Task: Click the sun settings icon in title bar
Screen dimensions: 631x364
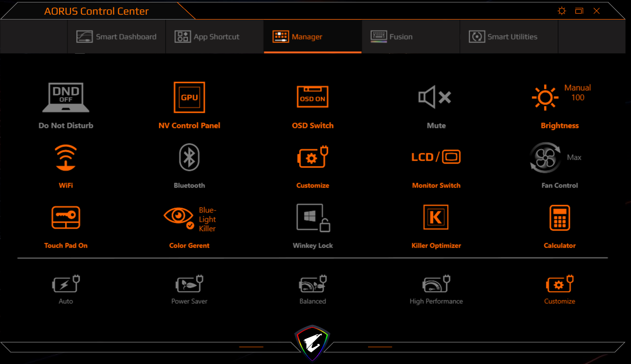Action: pos(562,11)
